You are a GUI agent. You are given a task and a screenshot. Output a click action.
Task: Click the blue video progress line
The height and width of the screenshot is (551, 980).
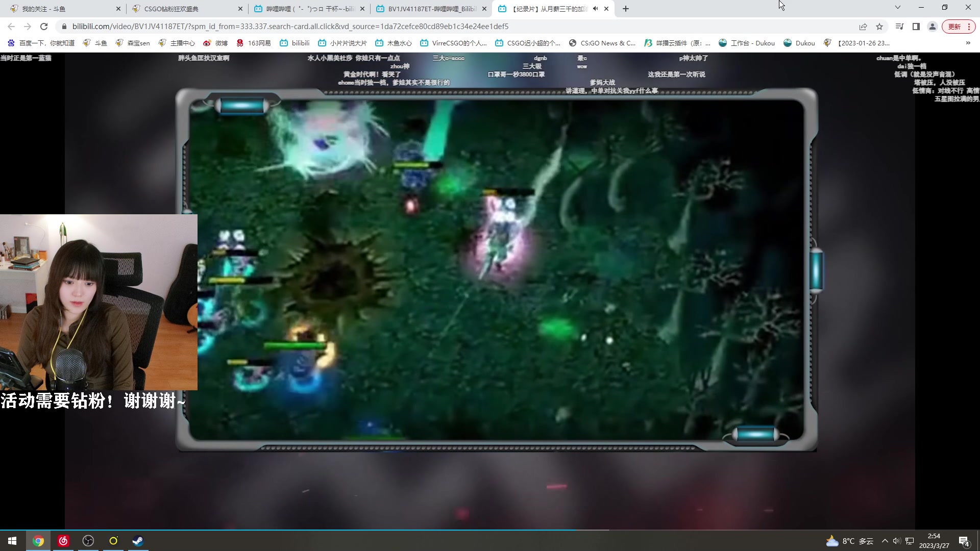288,530
